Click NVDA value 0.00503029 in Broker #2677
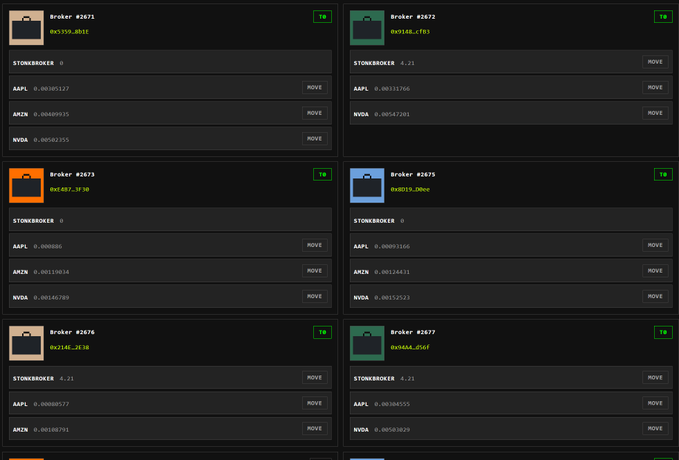The width and height of the screenshot is (679, 460). (x=392, y=430)
